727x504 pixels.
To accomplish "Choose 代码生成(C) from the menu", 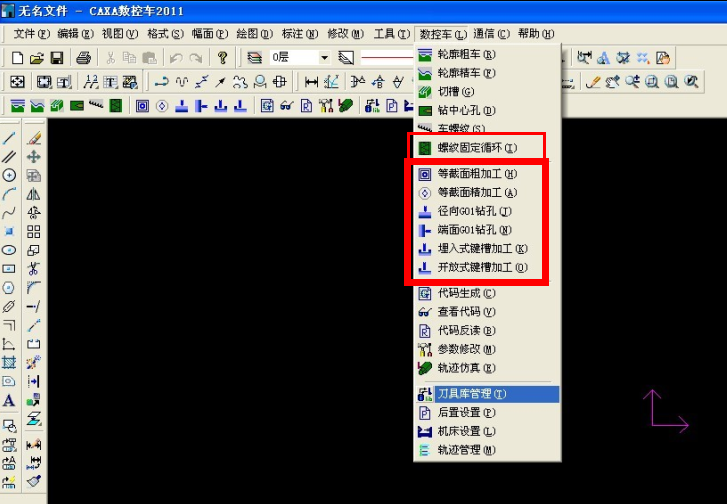I will tap(487, 293).
